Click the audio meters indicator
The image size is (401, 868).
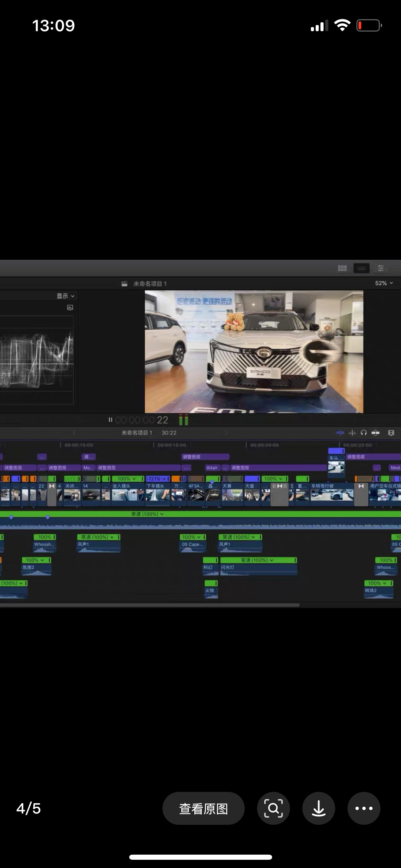184,420
